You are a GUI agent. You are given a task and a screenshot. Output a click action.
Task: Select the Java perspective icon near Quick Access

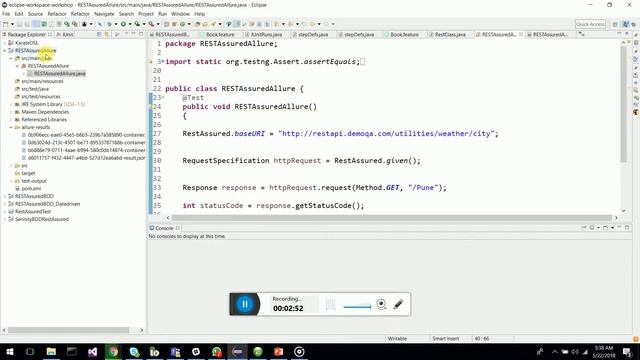point(625,24)
